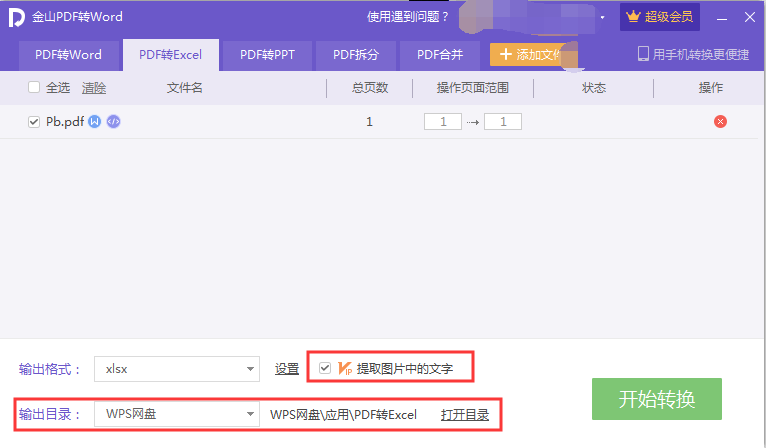Image resolution: width=766 pixels, height=448 pixels.
Task: Select the PDF转Excel tab
Action: [170, 55]
